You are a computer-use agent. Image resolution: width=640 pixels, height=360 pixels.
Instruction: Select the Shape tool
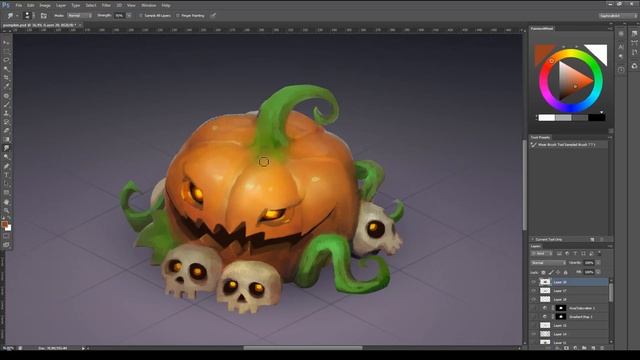tap(6, 193)
